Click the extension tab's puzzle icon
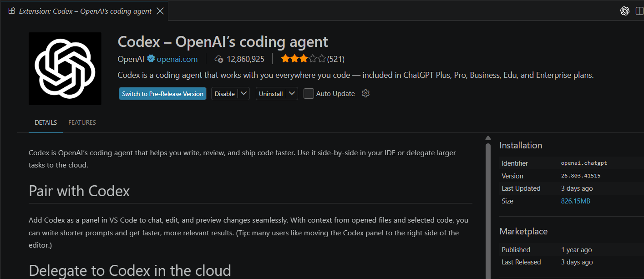The image size is (644, 279). click(12, 10)
